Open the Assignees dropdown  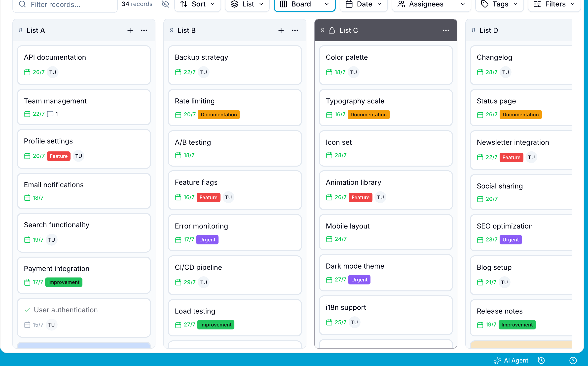pos(431,4)
